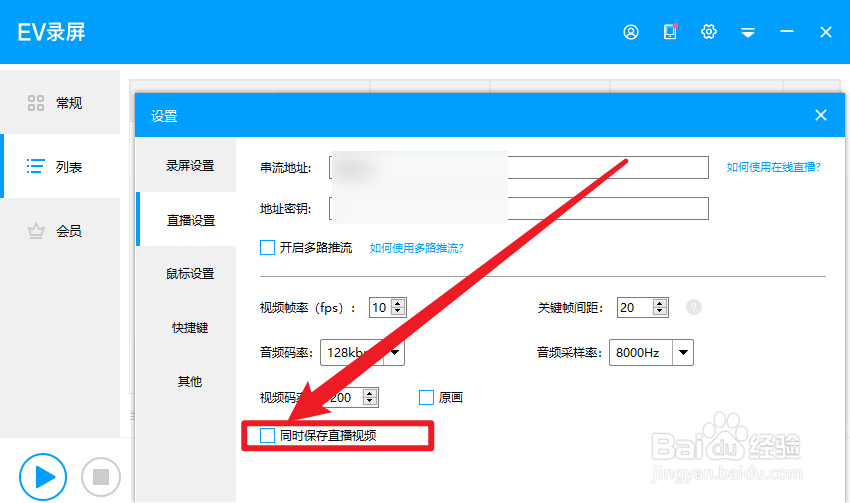The image size is (850, 503).
Task: Increase 视频码率 spinner value
Action: (x=370, y=393)
